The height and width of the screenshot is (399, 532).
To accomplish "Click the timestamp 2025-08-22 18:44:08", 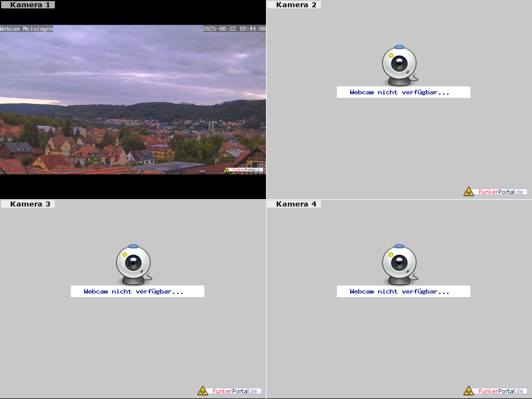I will point(234,29).
